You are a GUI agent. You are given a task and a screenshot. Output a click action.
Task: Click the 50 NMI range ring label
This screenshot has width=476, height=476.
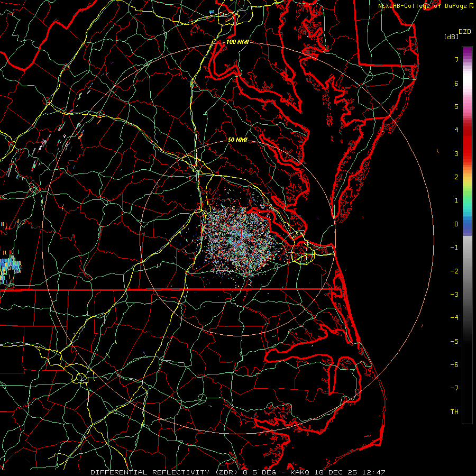[237, 140]
